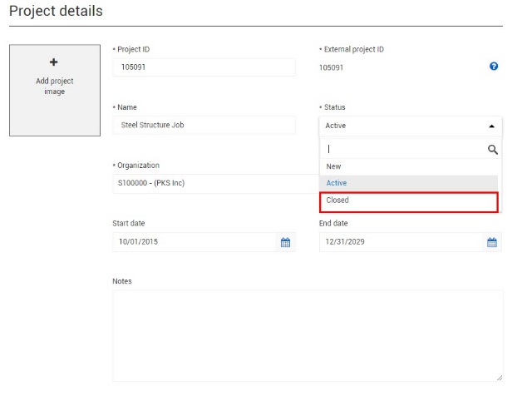Click the Project ID input field
This screenshot has width=532, height=406.
[204, 67]
